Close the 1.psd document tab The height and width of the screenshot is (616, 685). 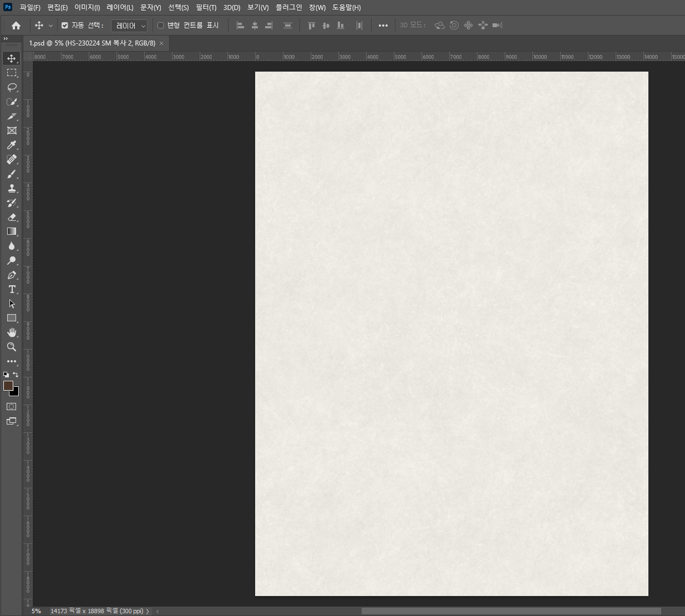coord(161,43)
